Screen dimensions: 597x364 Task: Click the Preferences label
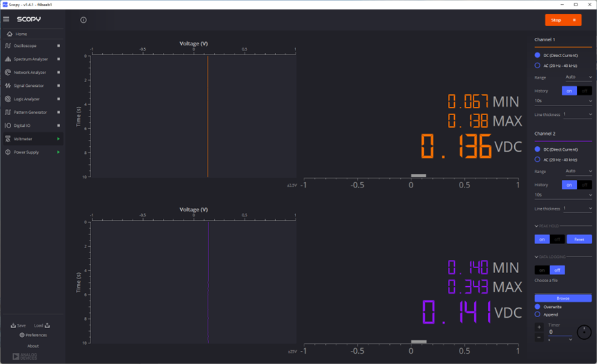pyautogui.click(x=36, y=335)
